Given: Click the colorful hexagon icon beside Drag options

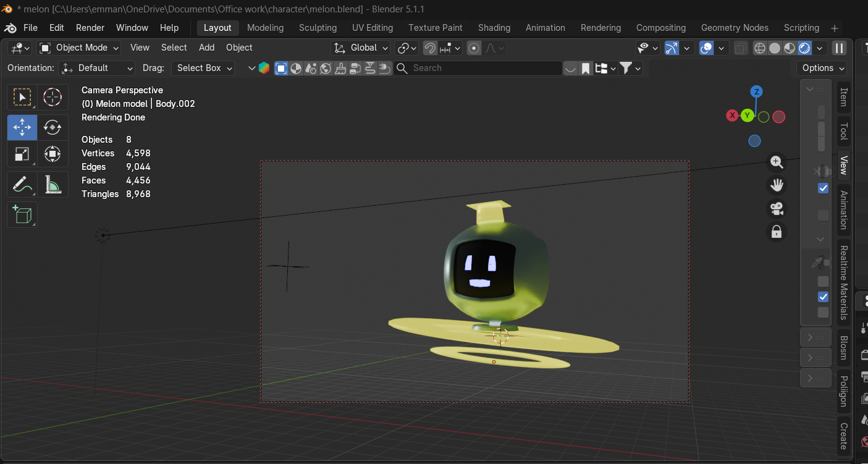Looking at the screenshot, I should [x=264, y=68].
